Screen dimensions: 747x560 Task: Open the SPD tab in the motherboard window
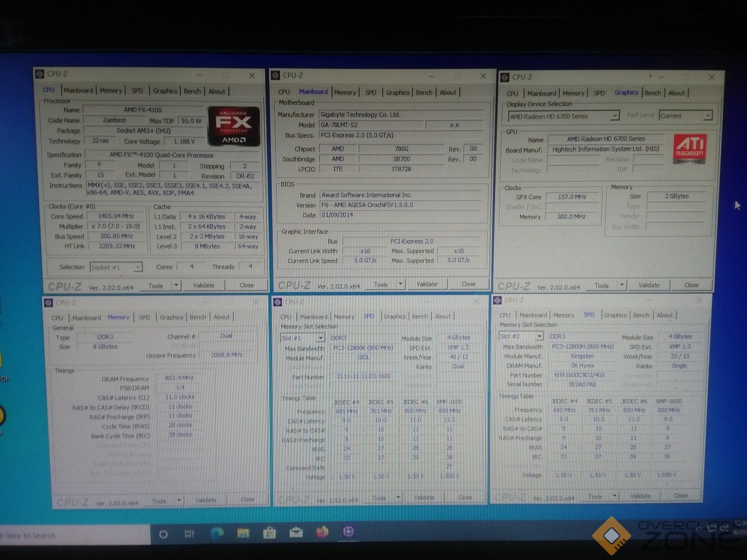point(371,92)
